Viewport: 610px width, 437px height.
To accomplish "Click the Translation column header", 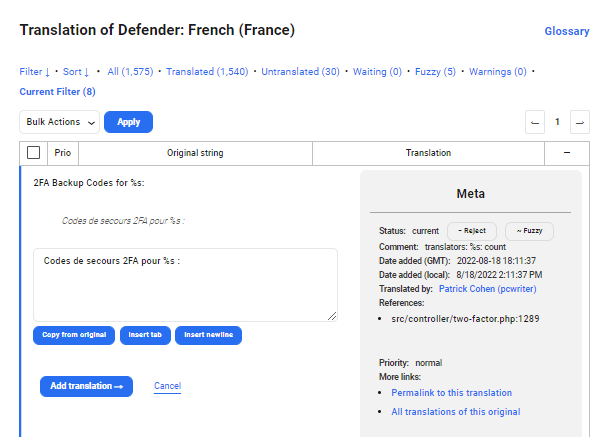I will (428, 153).
